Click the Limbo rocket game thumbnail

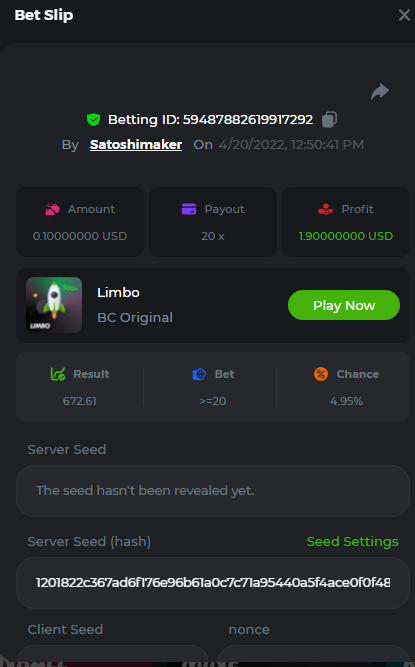click(54, 305)
